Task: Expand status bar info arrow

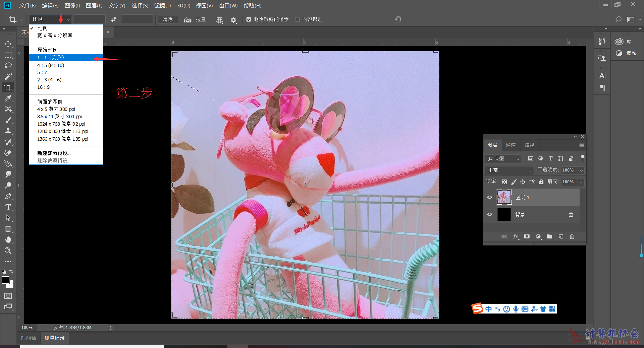Action: click(x=111, y=328)
